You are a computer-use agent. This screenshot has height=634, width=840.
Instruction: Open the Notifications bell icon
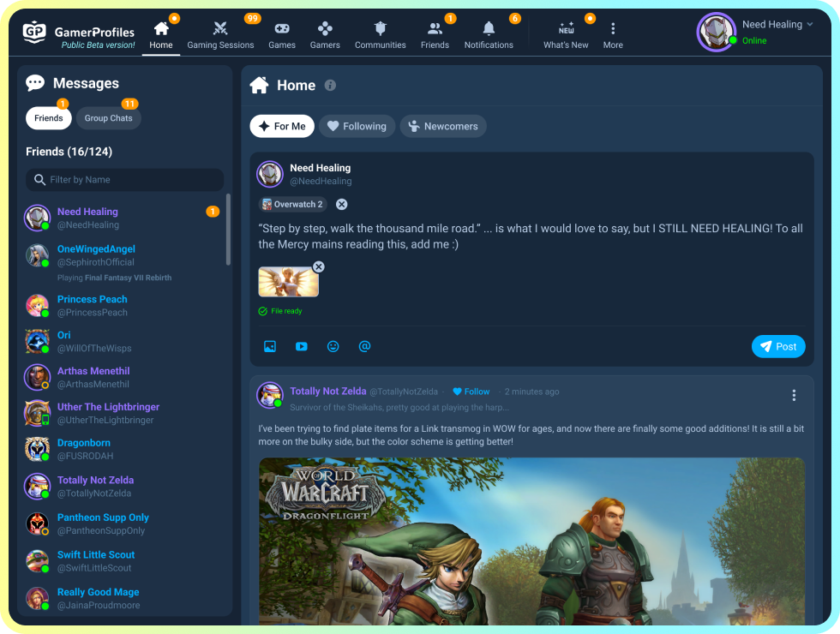click(x=489, y=27)
